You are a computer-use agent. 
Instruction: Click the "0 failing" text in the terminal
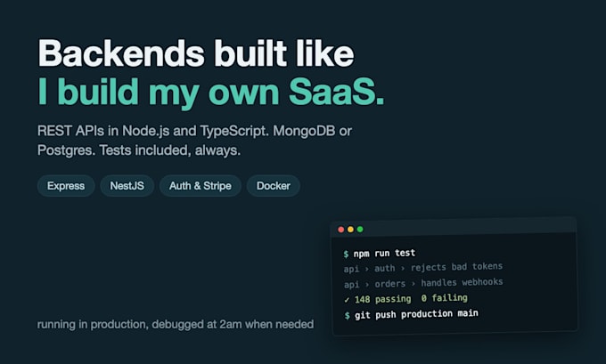445,298
